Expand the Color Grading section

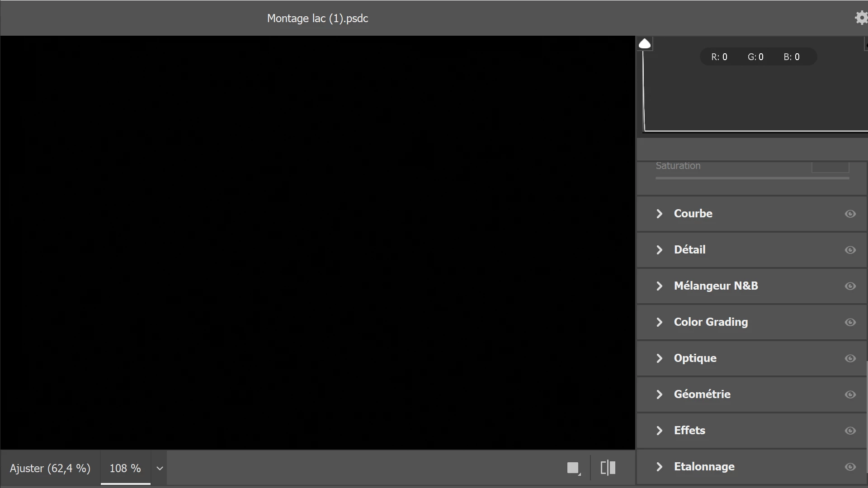pyautogui.click(x=660, y=322)
